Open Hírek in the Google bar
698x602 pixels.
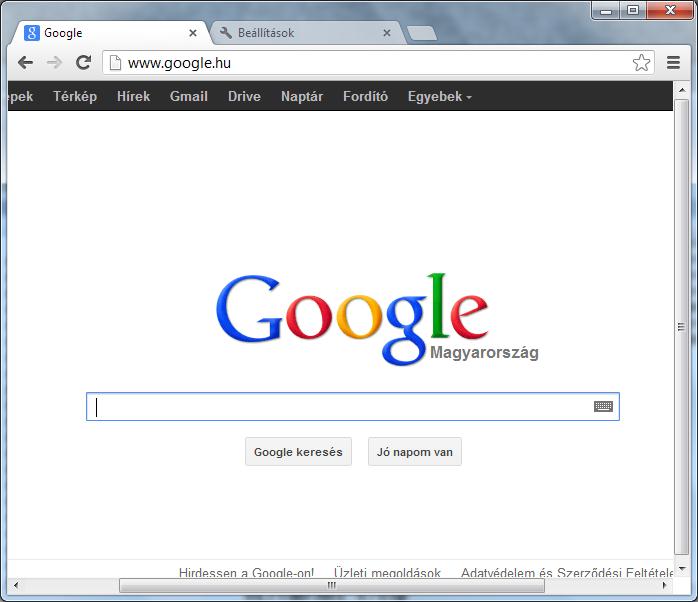133,96
